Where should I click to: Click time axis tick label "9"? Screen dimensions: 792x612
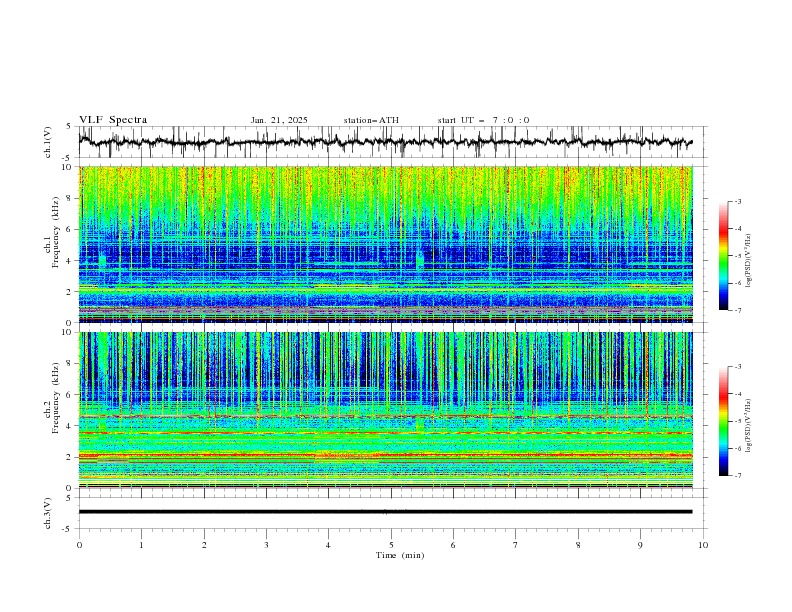tap(640, 545)
